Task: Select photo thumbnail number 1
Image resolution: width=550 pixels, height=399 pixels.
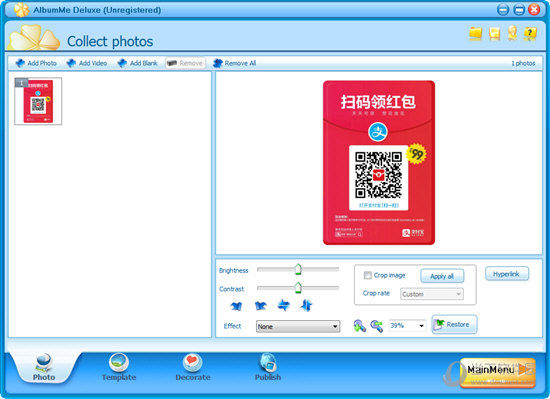Action: click(x=38, y=101)
